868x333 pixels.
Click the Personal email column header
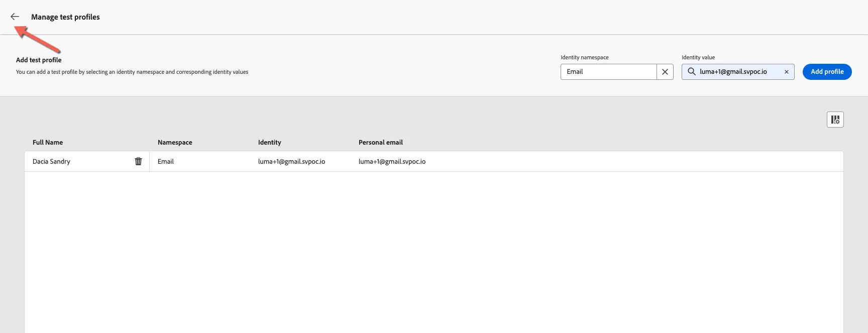(381, 143)
